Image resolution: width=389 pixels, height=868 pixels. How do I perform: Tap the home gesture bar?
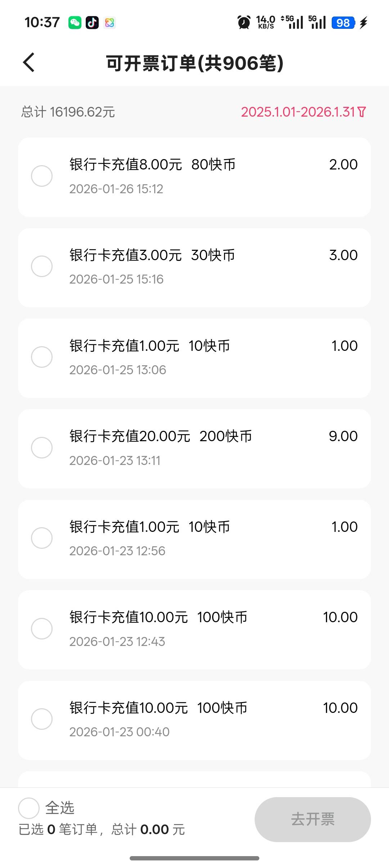pyautogui.click(x=194, y=858)
